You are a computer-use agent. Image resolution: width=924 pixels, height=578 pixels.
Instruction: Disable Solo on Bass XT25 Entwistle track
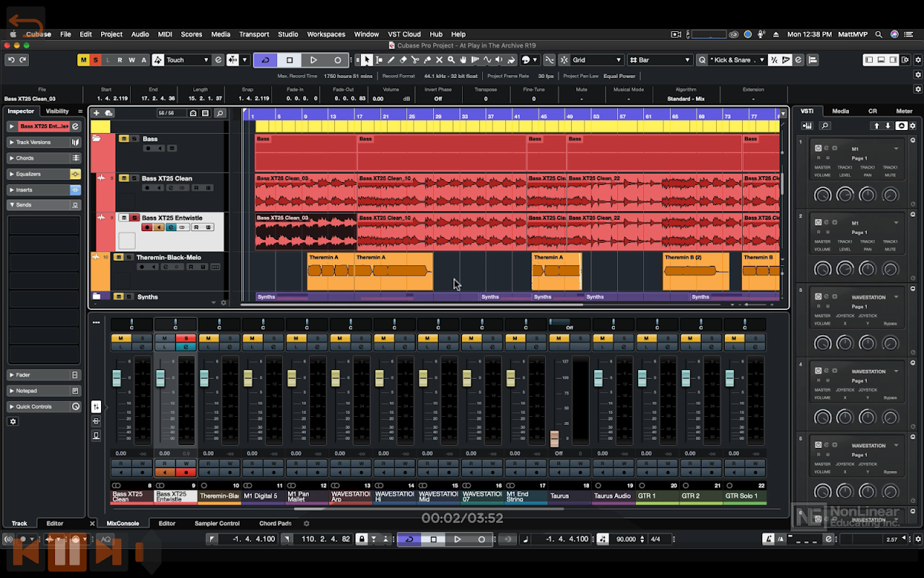tap(134, 217)
